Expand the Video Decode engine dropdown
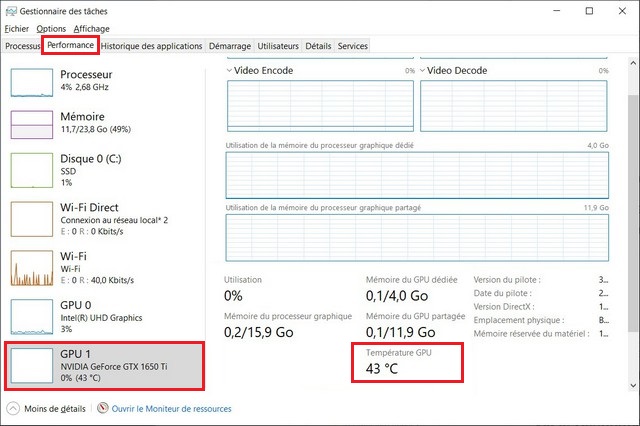Viewport: 640px width, 426px height. [x=423, y=71]
